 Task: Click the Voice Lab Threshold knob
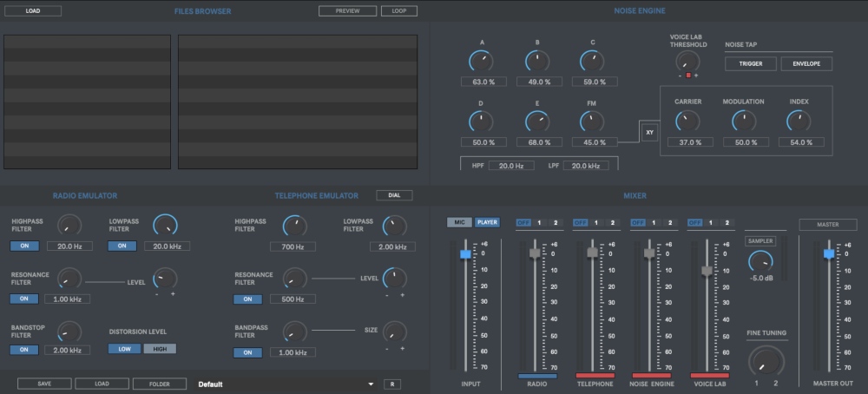(687, 60)
